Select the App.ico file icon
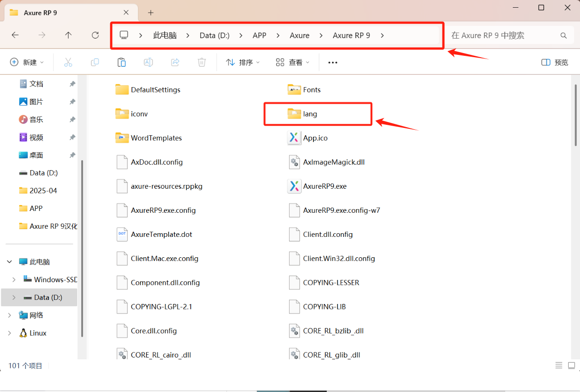Image resolution: width=580 pixels, height=392 pixels. (x=294, y=138)
